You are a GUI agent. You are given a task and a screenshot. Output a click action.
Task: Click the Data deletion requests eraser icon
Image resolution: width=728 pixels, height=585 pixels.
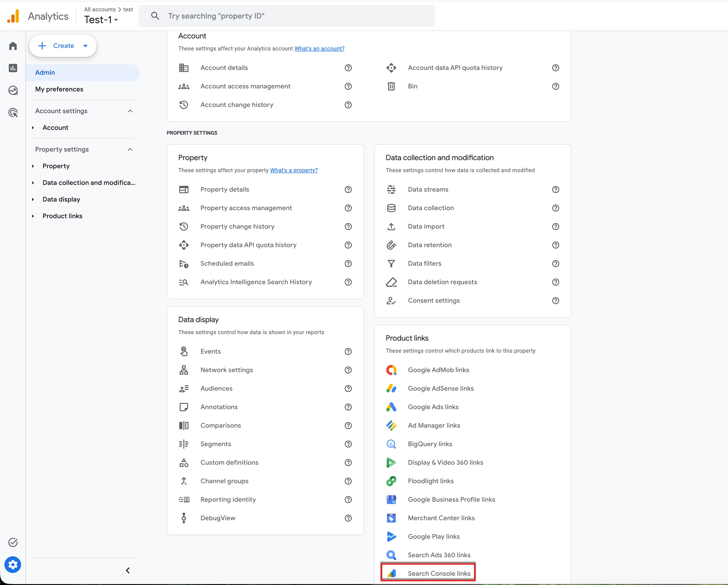pos(391,282)
